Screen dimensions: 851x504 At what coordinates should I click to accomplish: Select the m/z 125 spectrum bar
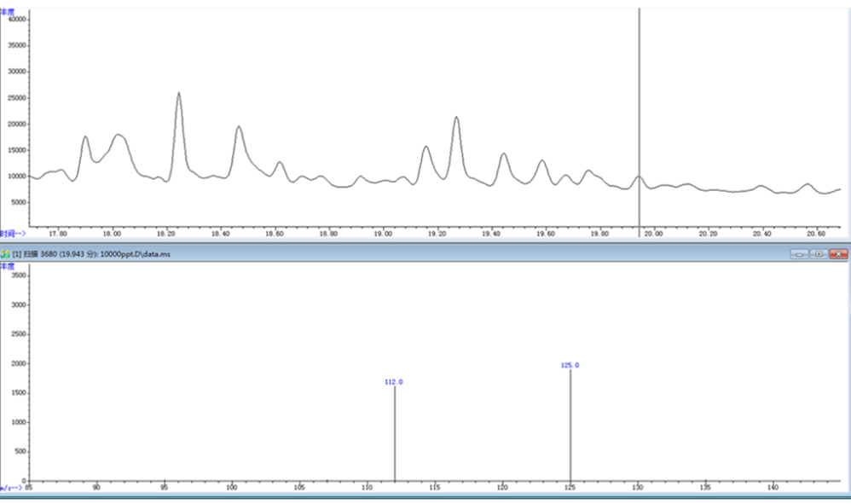(570, 426)
